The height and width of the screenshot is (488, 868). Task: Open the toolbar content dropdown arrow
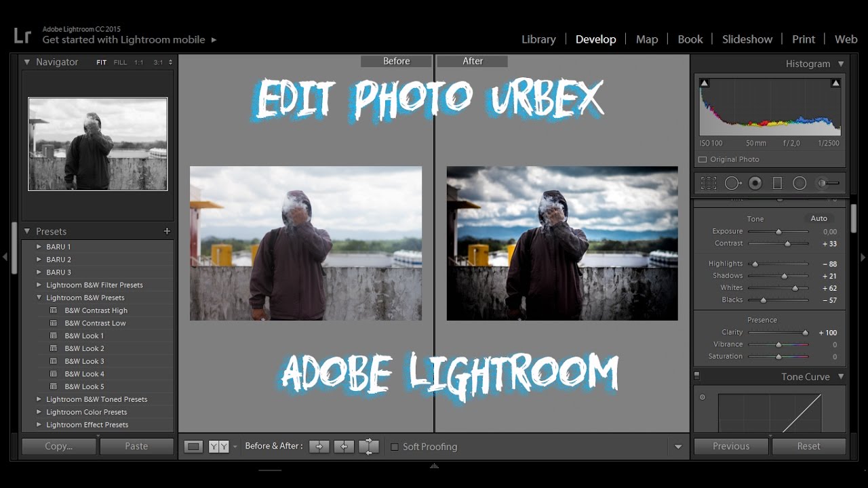point(678,447)
